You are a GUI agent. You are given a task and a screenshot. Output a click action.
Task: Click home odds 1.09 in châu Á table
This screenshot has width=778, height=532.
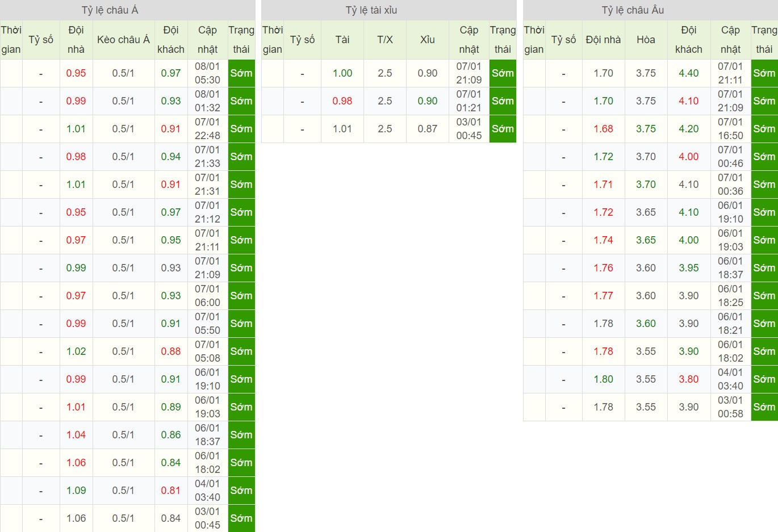pos(76,491)
